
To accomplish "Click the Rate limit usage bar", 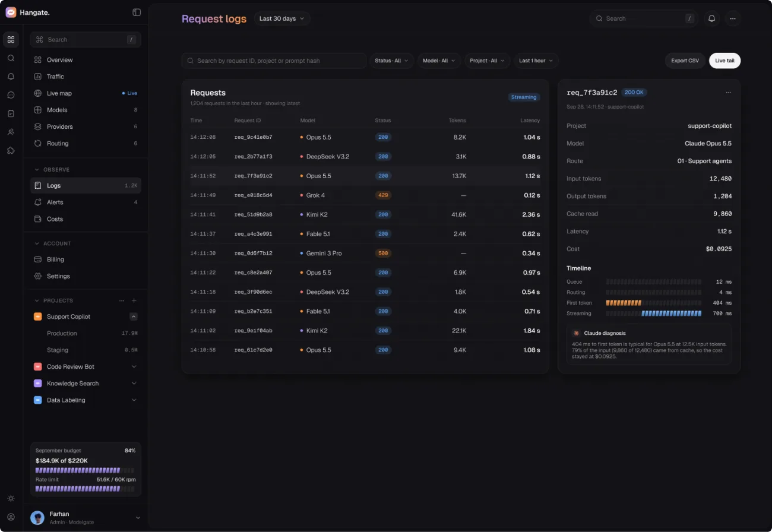I will [86, 489].
